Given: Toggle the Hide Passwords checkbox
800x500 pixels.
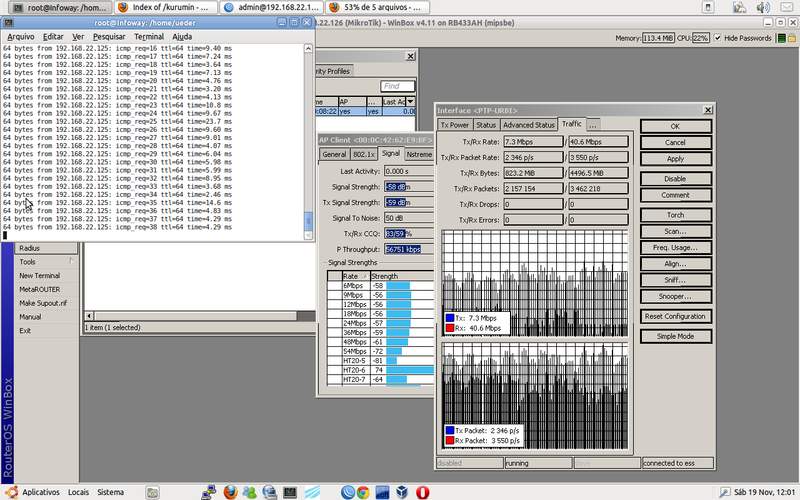Looking at the screenshot, I should pos(717,38).
